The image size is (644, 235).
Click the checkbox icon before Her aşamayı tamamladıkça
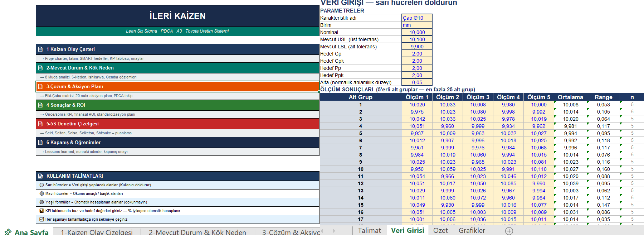(42, 219)
